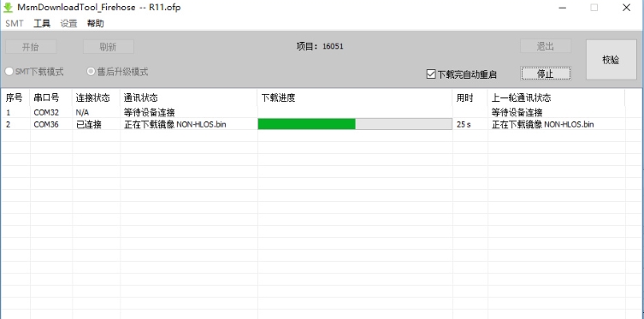
Task: Click the large 校验 button
Action: [x=612, y=60]
